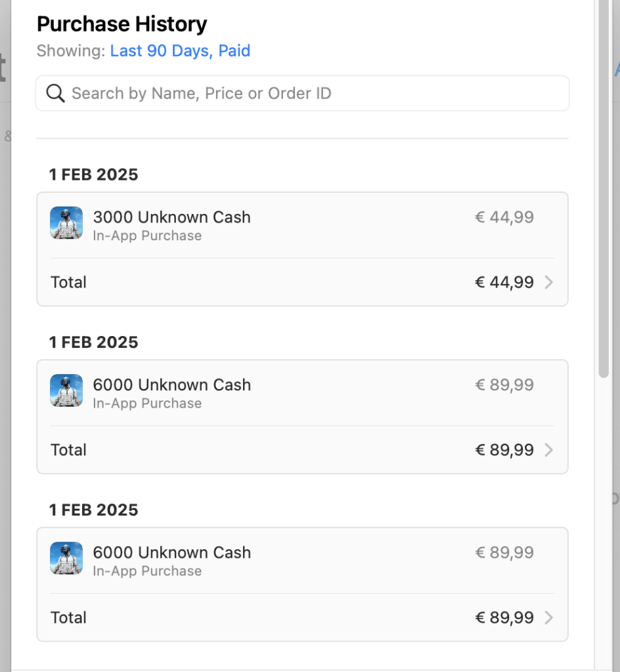Select the first 6000 Unknown Cash purchase title
The height and width of the screenshot is (672, 620).
(171, 385)
